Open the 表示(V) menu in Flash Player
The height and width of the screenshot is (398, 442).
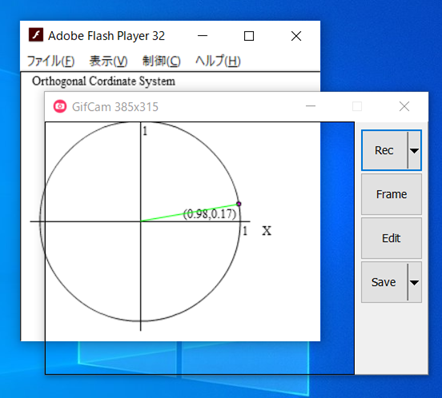click(x=108, y=61)
